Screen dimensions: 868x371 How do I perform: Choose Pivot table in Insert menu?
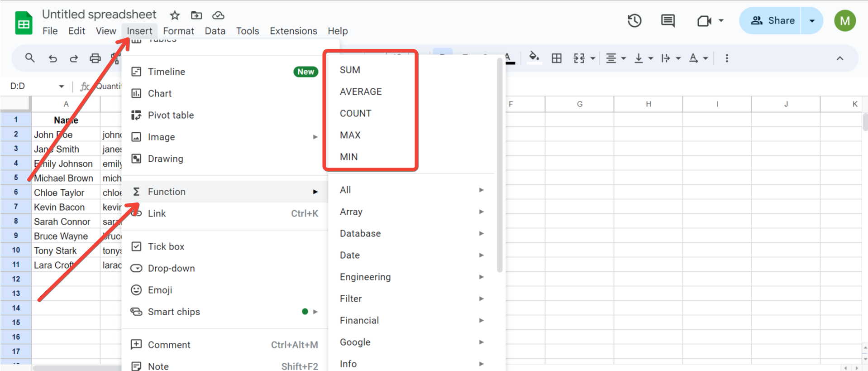225,115
